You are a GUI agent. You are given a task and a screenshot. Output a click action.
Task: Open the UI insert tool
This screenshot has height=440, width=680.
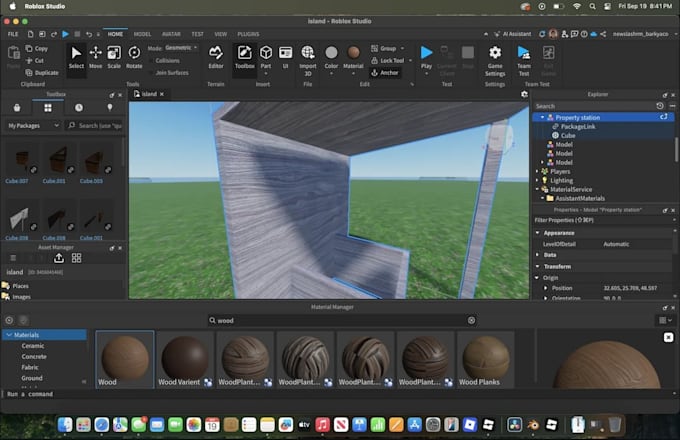[285, 58]
